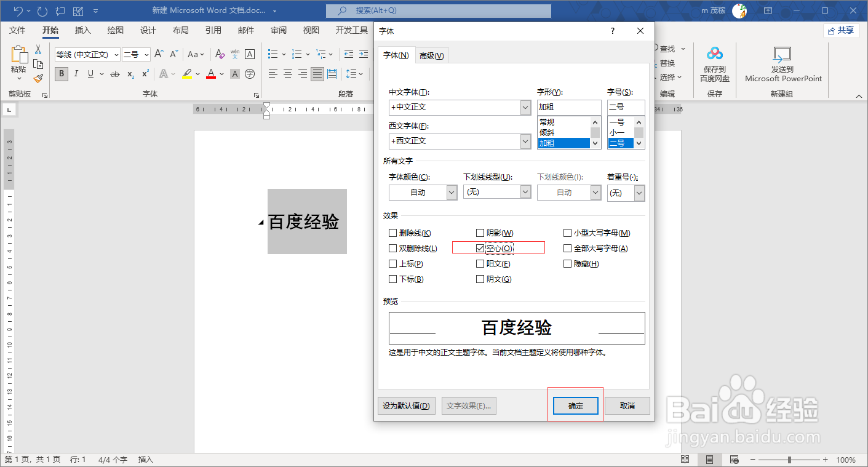Check the 阴文 engrave checkbox
The height and width of the screenshot is (467, 868).
[480, 279]
